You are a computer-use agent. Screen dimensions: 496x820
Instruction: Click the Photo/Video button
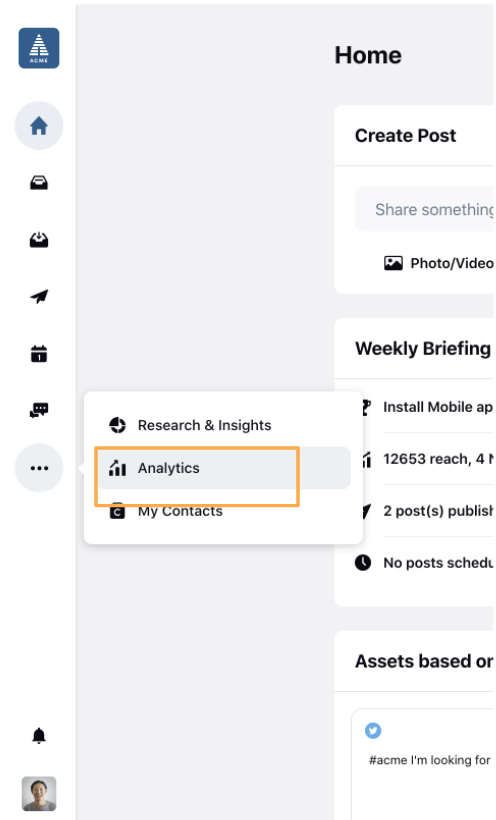(438, 263)
